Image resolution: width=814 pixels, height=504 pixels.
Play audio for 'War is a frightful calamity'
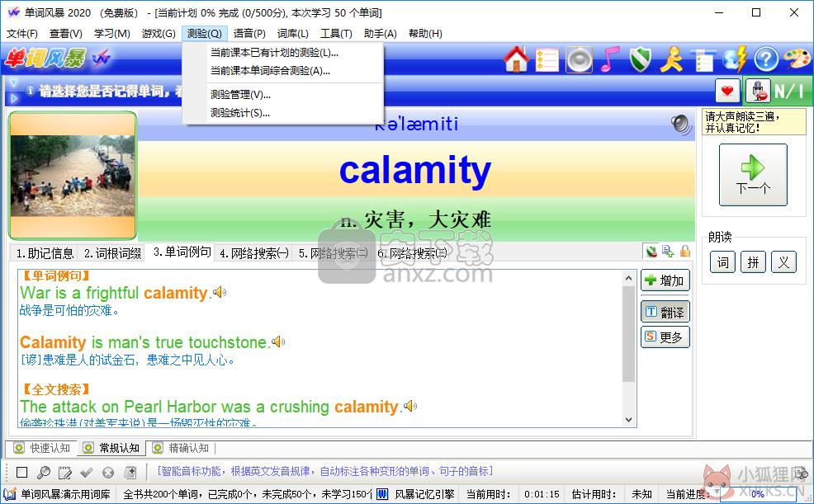pyautogui.click(x=220, y=293)
